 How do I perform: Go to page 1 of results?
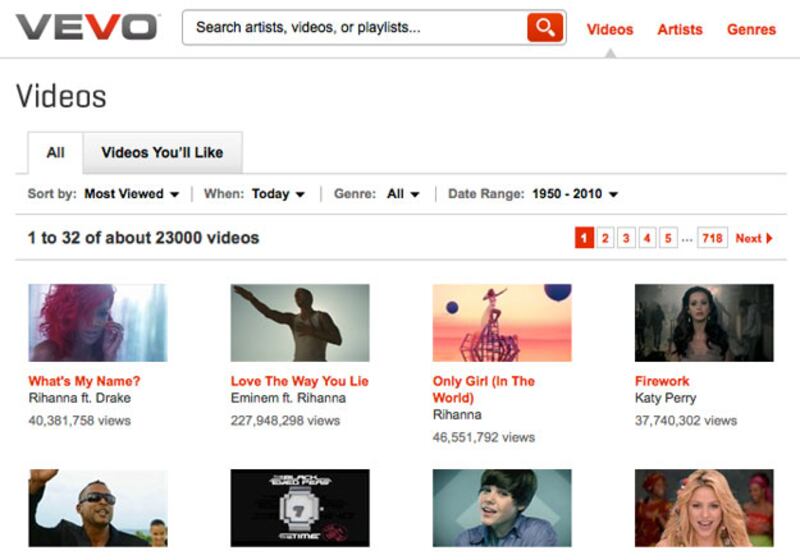click(x=584, y=238)
